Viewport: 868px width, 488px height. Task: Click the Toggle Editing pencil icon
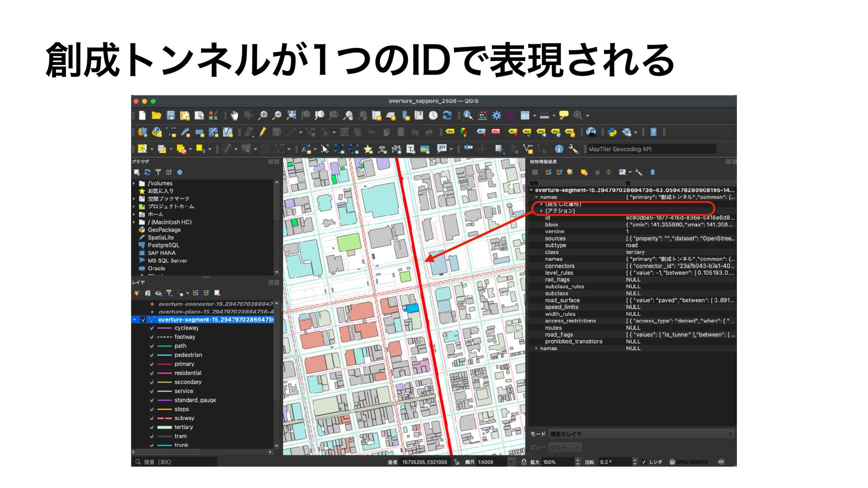point(263,132)
